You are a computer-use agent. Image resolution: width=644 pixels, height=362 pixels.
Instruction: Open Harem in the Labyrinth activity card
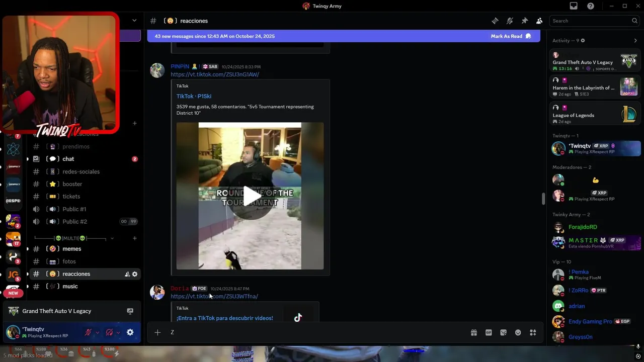(x=595, y=87)
